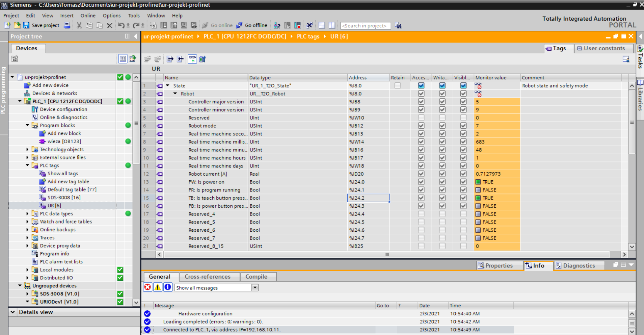Screen dimensions: 644x335
Task: Click the Search in project field
Action: coord(366,26)
